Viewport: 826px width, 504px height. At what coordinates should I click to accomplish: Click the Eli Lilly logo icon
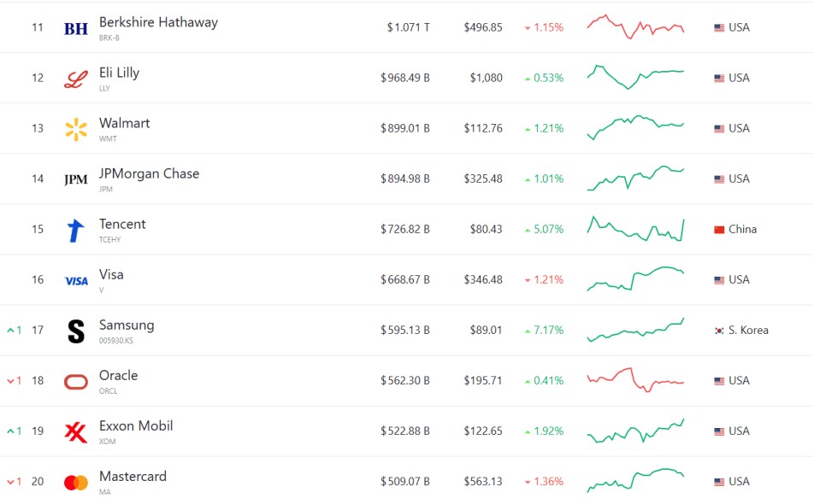(76, 79)
